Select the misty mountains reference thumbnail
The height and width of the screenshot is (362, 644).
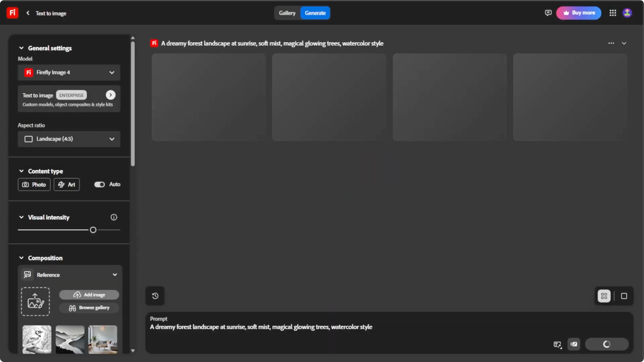tap(70, 339)
